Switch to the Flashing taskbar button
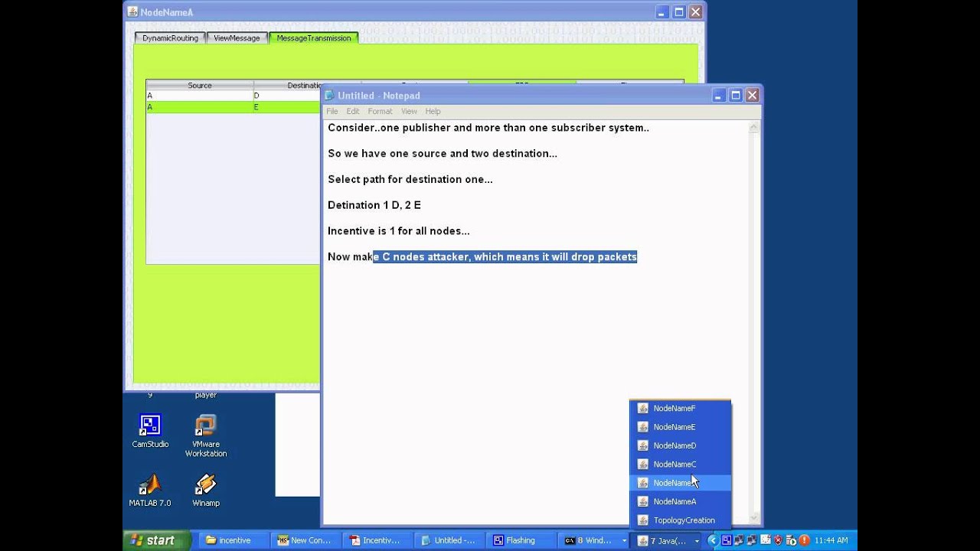The height and width of the screenshot is (551, 980). point(523,540)
